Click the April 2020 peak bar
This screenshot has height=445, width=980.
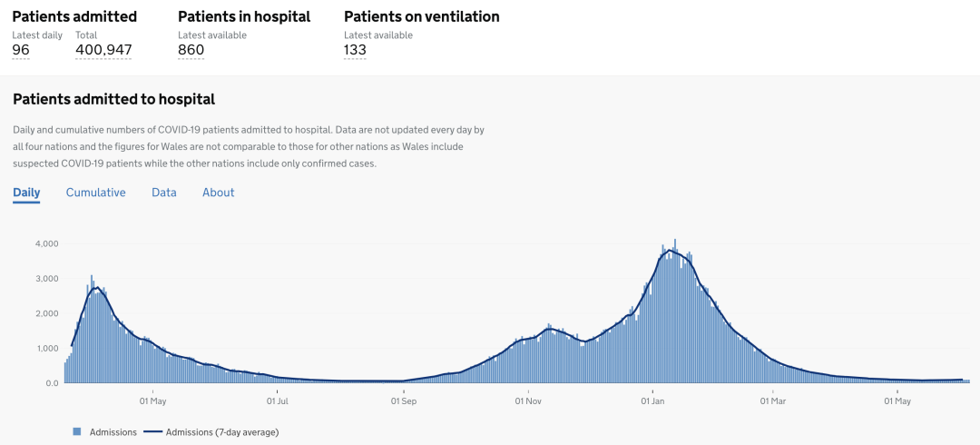click(x=92, y=329)
